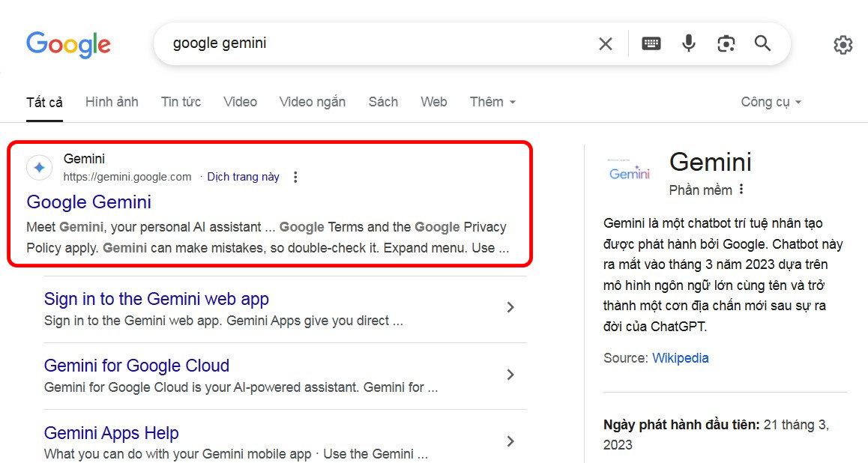Viewport: 868px width, 463px height.
Task: Switch to the Tin tức tab
Action: pos(181,101)
